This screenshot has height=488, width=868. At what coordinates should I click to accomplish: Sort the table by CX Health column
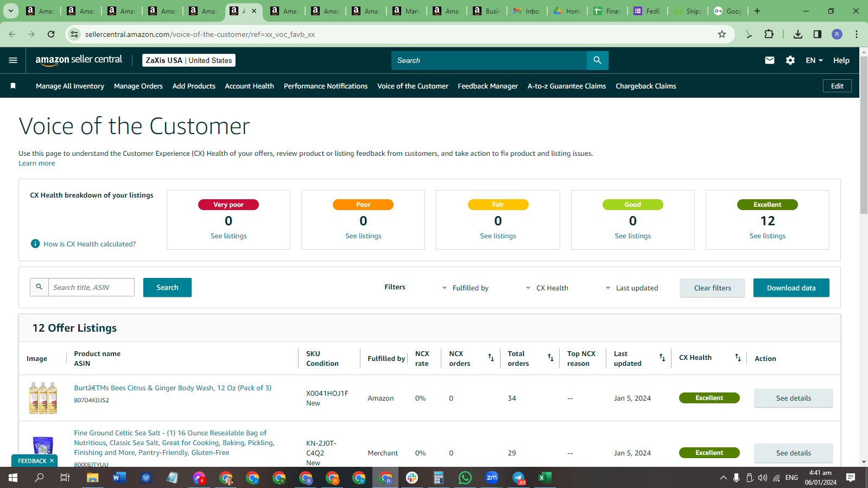pos(738,358)
